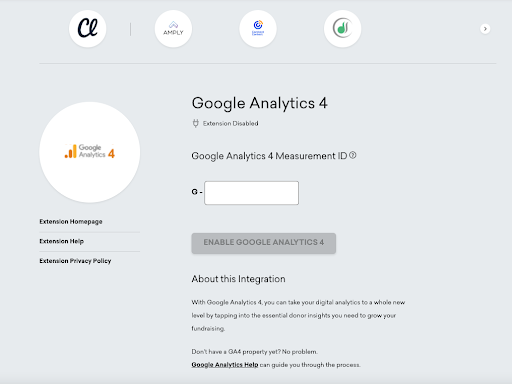This screenshot has height=384, width=512.
Task: Open the Extension Help link
Action: coord(62,241)
